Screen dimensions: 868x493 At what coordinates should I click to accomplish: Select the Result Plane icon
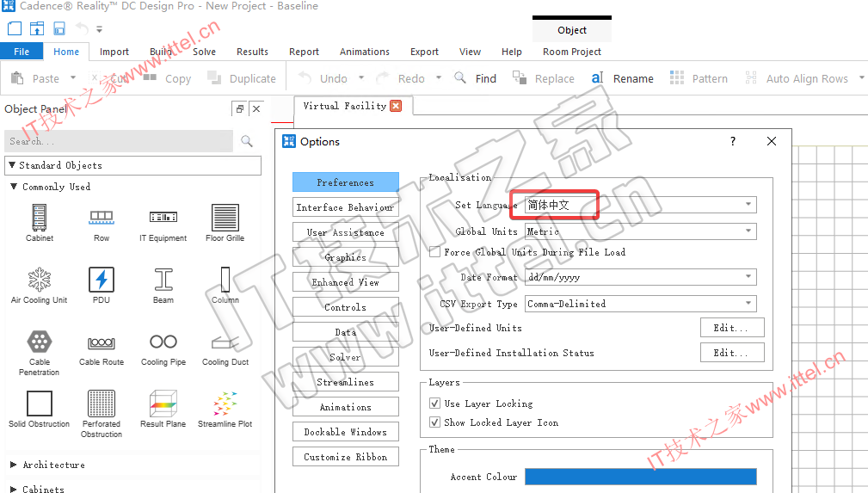click(x=163, y=404)
